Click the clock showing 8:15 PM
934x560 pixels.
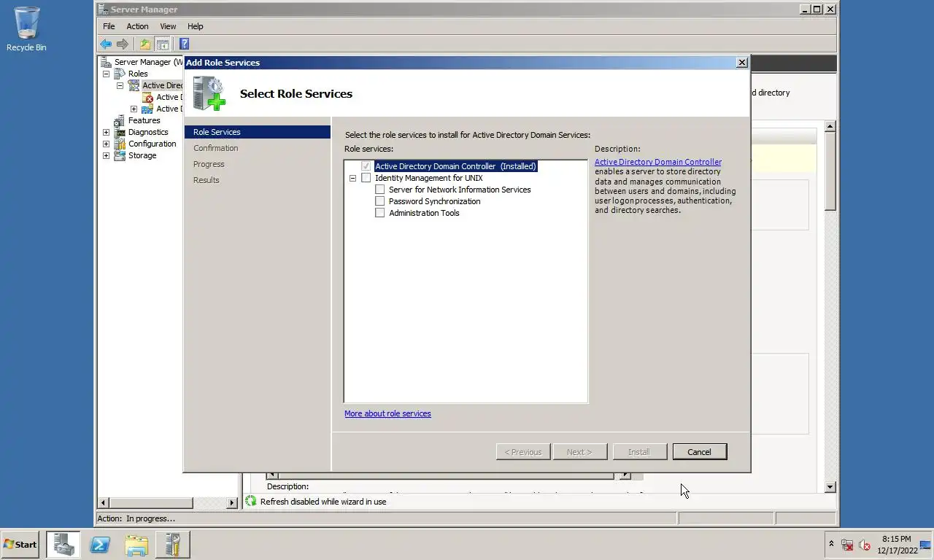tap(897, 539)
